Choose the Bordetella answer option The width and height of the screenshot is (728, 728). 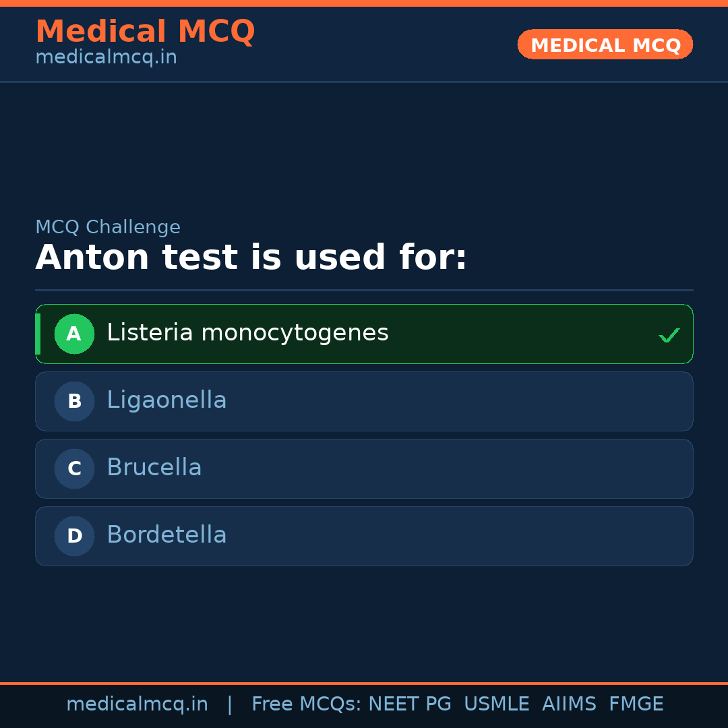coord(166,535)
